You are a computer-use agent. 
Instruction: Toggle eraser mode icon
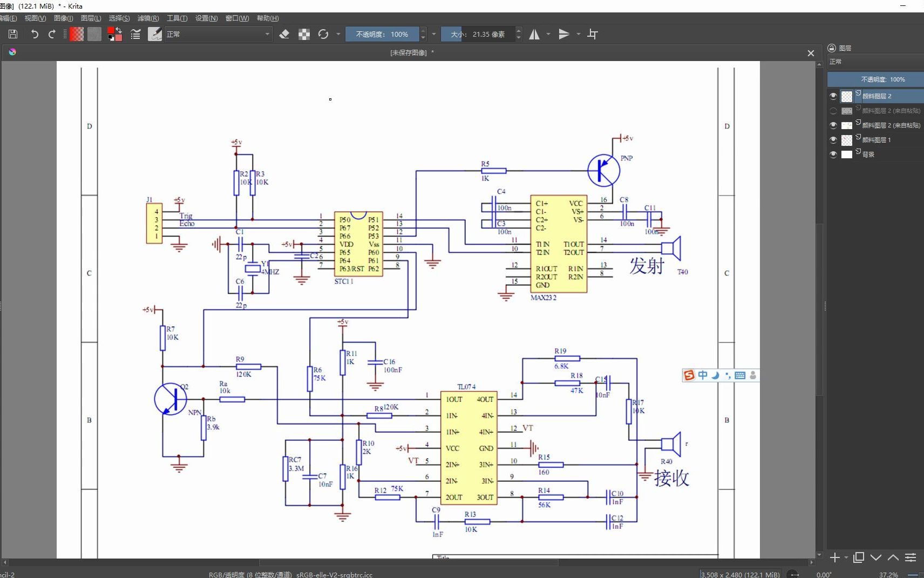click(x=284, y=34)
